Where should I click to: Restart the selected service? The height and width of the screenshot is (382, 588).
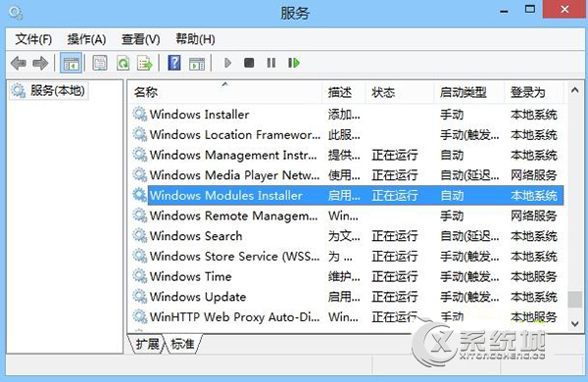[294, 63]
